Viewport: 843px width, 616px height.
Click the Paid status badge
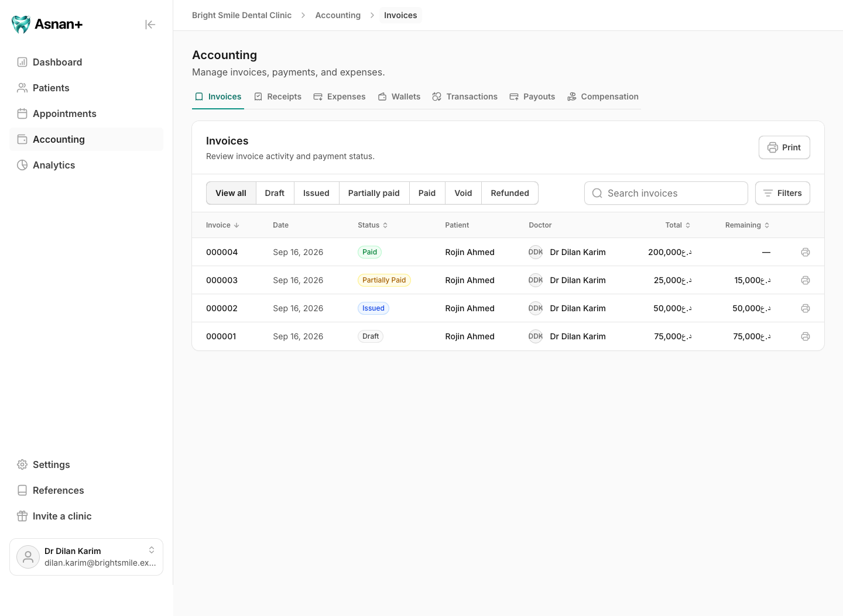[370, 252]
